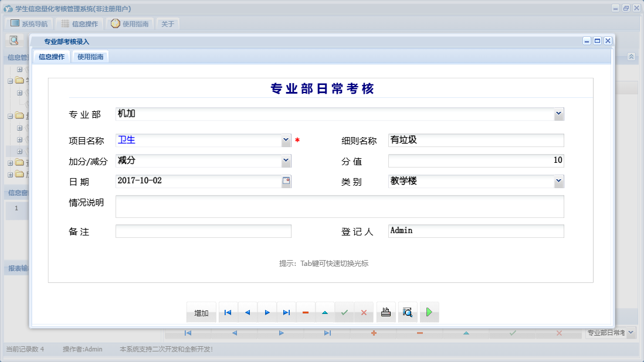Jump to the last record
Image resolution: width=644 pixels, height=362 pixels.
(x=286, y=312)
